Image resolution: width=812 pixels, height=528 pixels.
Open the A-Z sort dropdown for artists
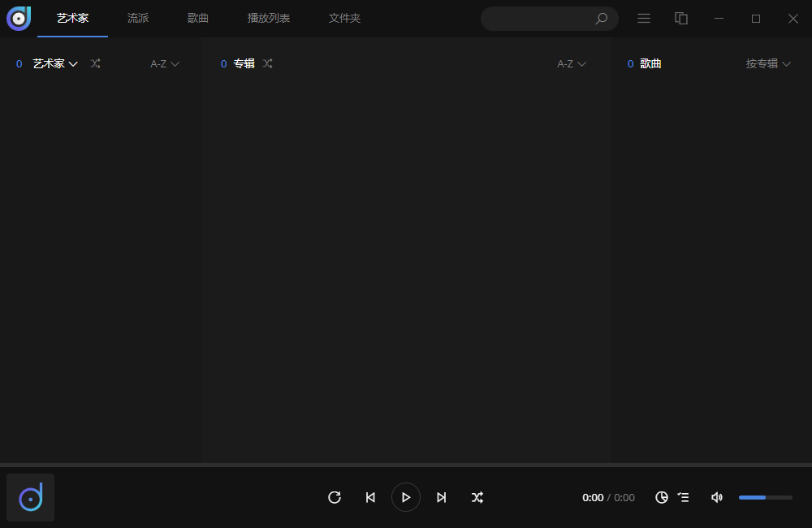click(x=164, y=63)
